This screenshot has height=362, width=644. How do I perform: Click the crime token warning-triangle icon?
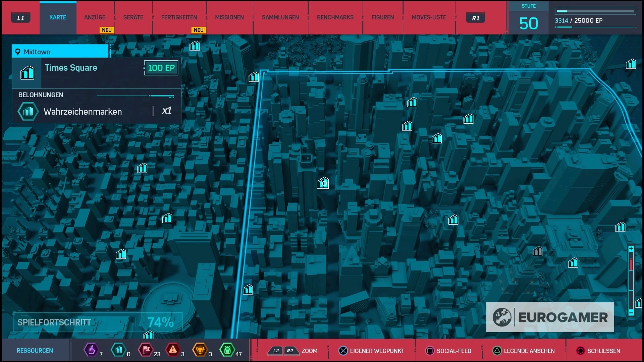[173, 350]
